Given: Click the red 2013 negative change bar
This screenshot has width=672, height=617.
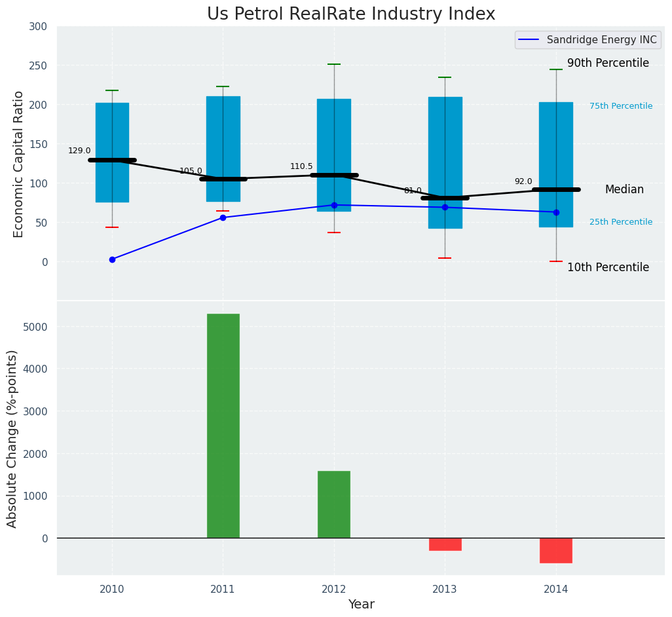Looking at the screenshot, I should (445, 544).
